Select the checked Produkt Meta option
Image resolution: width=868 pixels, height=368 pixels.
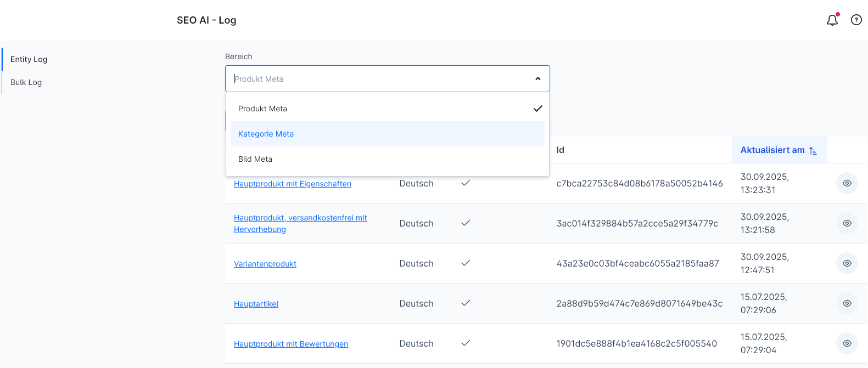pyautogui.click(x=263, y=109)
